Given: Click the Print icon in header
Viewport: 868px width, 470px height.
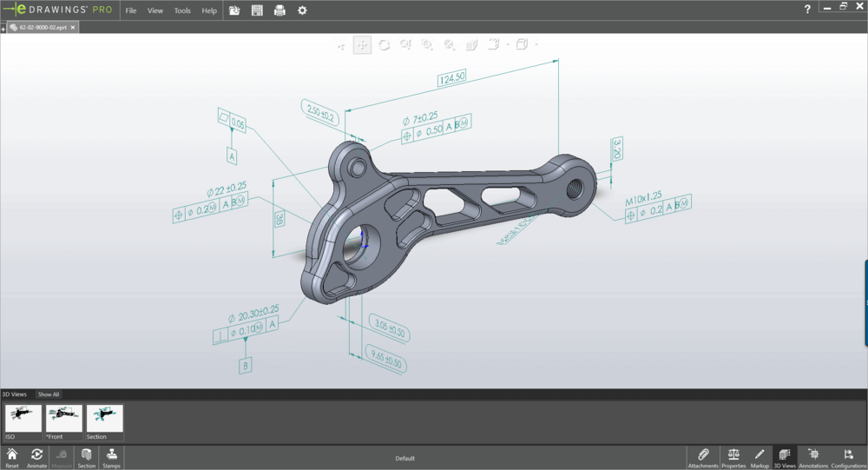Looking at the screenshot, I should coord(279,10).
